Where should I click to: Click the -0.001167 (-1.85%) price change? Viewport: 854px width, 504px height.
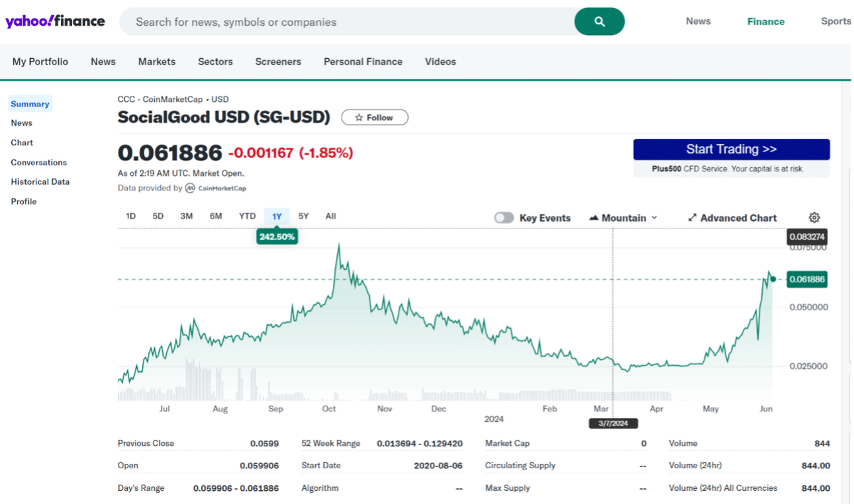(291, 153)
